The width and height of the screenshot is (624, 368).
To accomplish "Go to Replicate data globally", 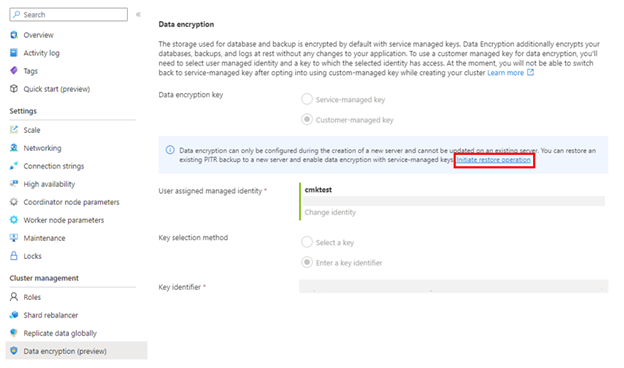I will click(60, 333).
